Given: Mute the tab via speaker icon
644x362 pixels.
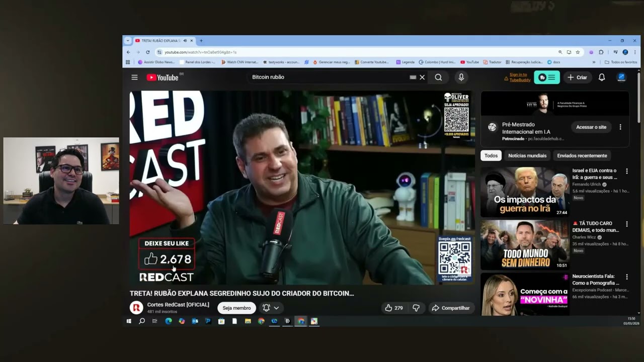Looking at the screenshot, I should (x=185, y=41).
